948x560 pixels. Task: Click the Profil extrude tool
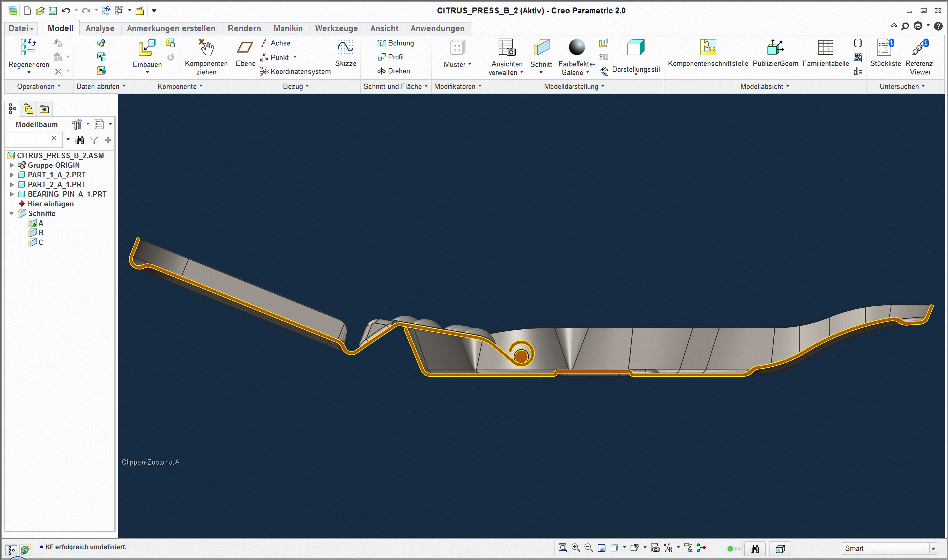tap(391, 57)
